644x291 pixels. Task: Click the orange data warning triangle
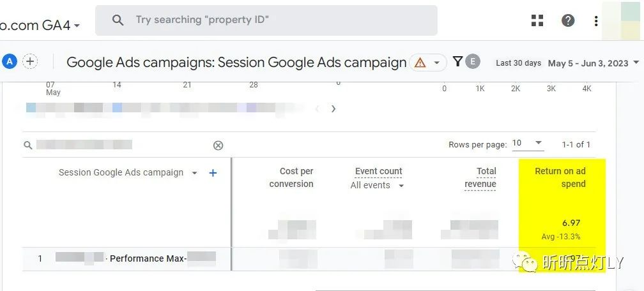click(x=420, y=63)
